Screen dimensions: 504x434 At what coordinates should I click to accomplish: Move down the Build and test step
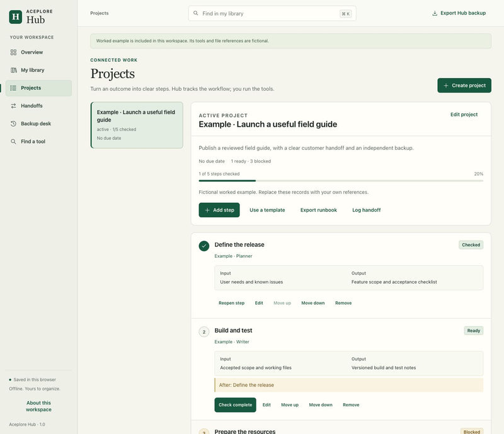pos(321,405)
